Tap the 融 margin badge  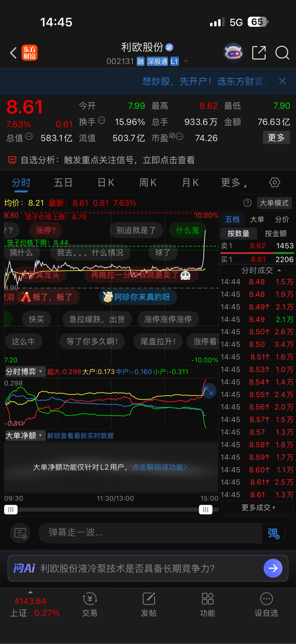(x=140, y=61)
